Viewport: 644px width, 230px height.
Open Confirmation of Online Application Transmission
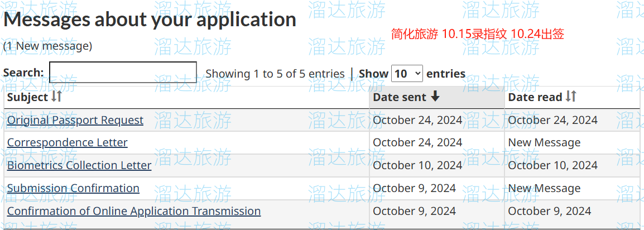tap(134, 211)
